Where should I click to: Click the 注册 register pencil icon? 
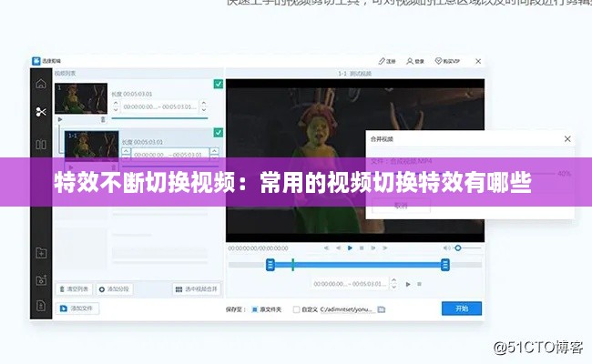tap(383, 61)
